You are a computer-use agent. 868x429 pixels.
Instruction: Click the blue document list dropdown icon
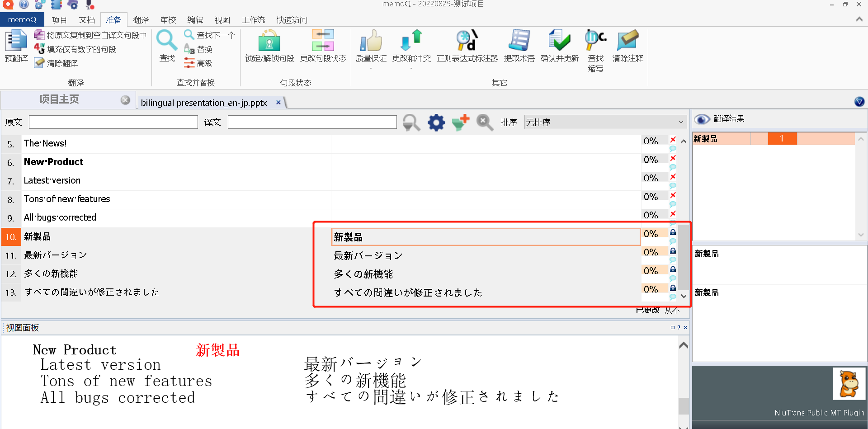[x=859, y=102]
